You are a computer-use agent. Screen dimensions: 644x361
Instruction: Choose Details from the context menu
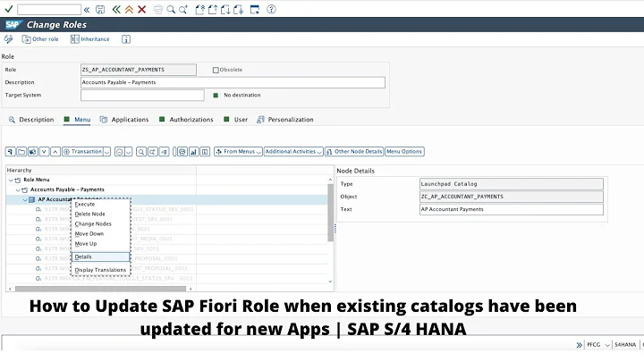pyautogui.click(x=100, y=256)
